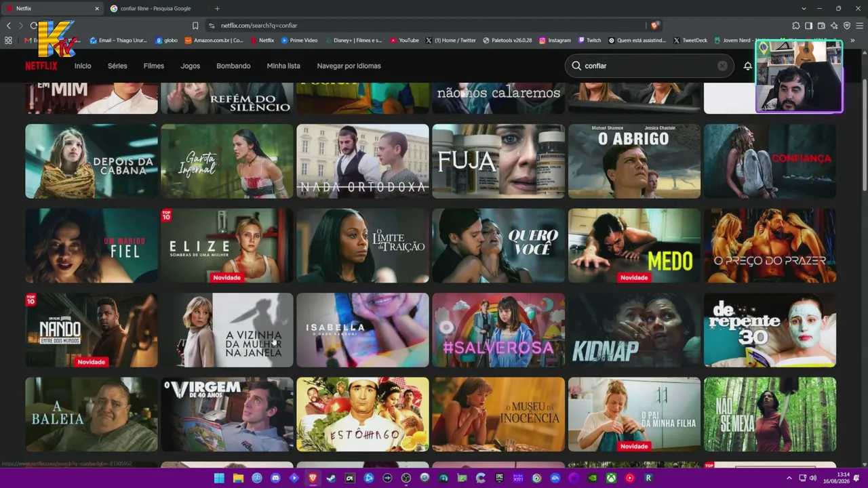Open the O Limite da Traição title card
The width and height of the screenshot is (868, 488).
click(363, 245)
